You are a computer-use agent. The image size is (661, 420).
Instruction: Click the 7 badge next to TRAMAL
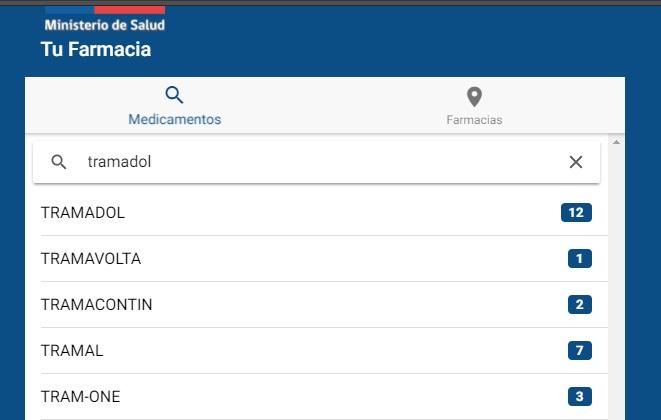tap(580, 350)
